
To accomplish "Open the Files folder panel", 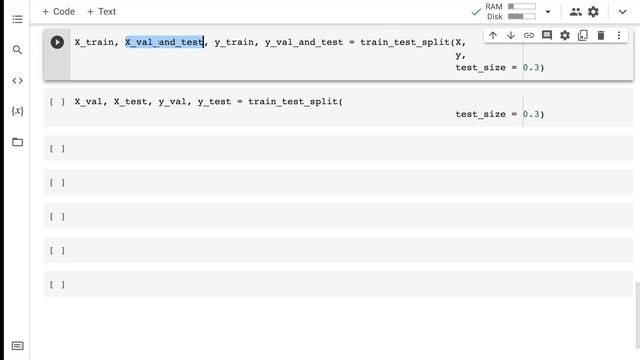I will (x=17, y=142).
